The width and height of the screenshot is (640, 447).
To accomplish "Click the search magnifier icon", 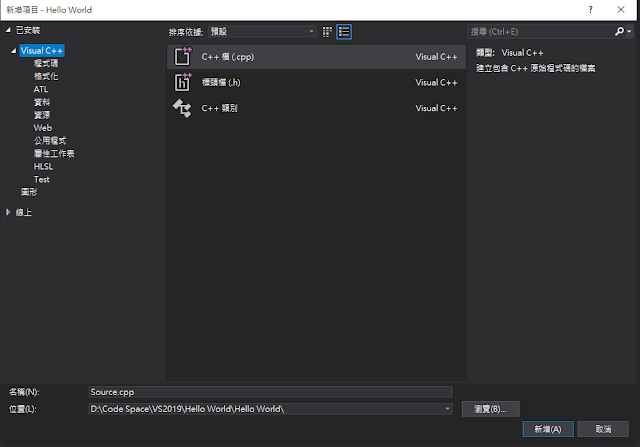I will (x=619, y=31).
